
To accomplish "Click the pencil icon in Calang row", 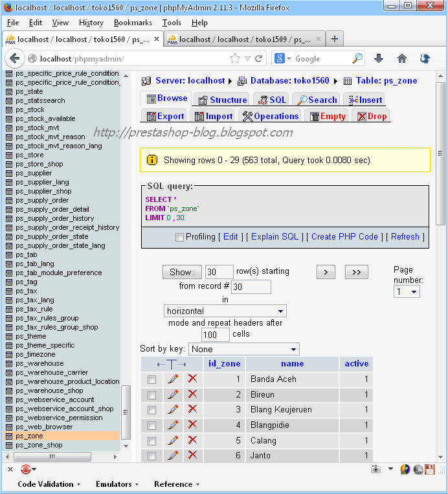I will [173, 440].
